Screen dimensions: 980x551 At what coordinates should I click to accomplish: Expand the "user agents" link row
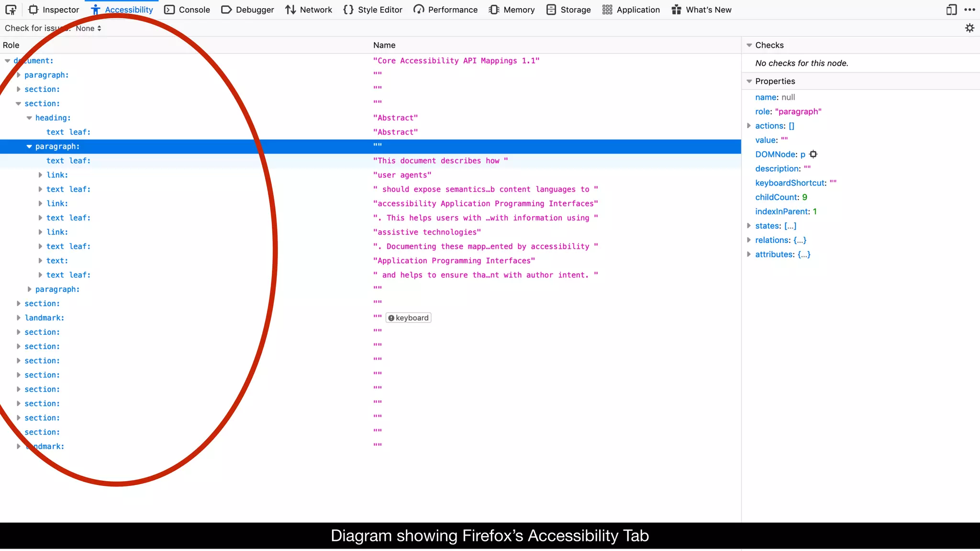40,175
